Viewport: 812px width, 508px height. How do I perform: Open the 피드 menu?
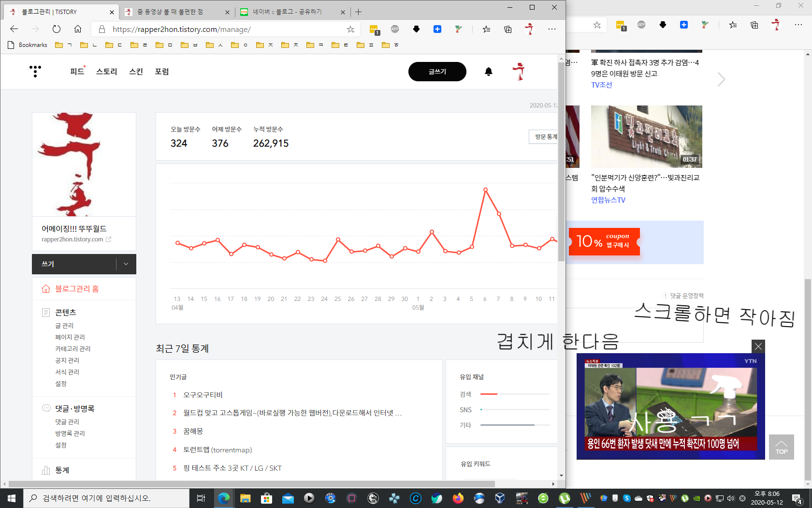pyautogui.click(x=77, y=72)
